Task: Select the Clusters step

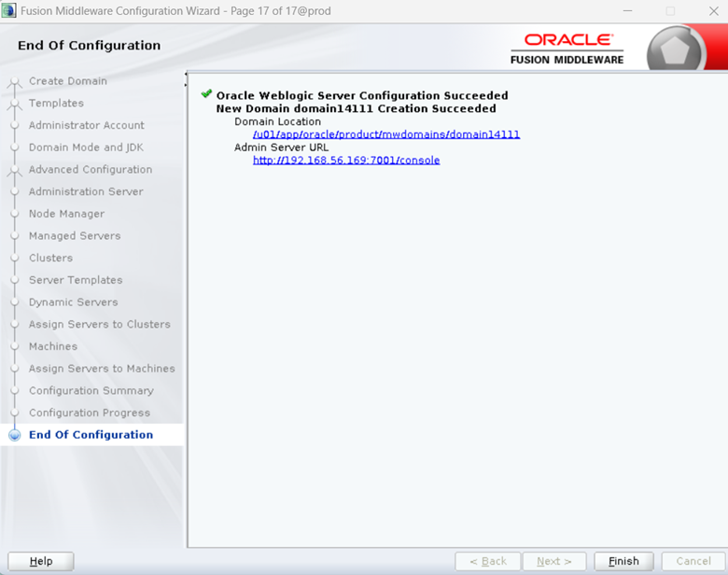Action: pyautogui.click(x=50, y=258)
